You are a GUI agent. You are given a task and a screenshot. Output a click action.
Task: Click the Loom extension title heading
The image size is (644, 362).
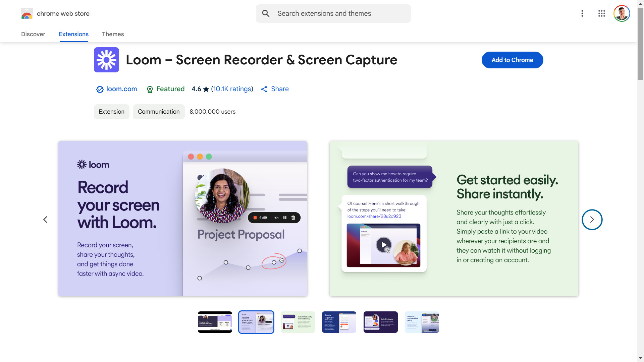pyautogui.click(x=261, y=60)
